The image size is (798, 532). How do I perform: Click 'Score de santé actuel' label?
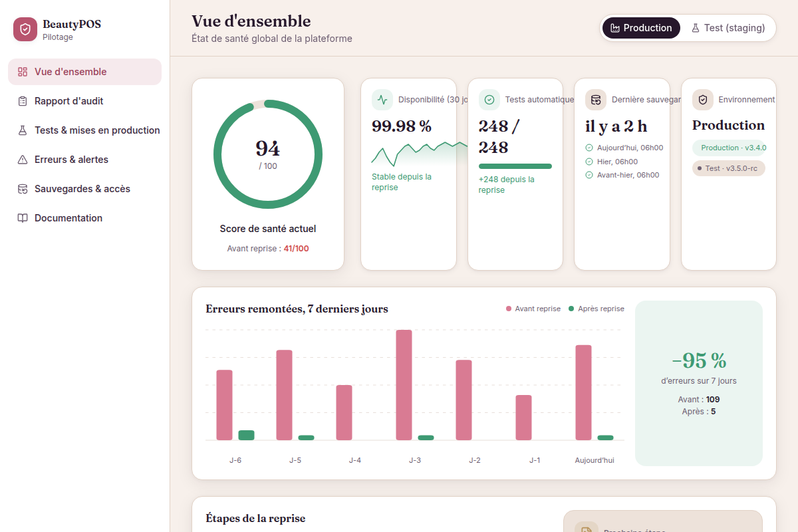pyautogui.click(x=268, y=229)
